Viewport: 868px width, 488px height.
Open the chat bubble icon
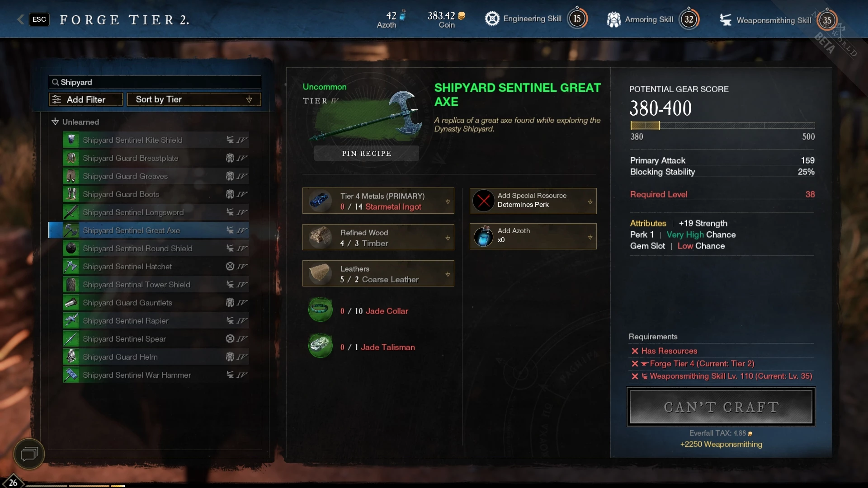pyautogui.click(x=29, y=454)
